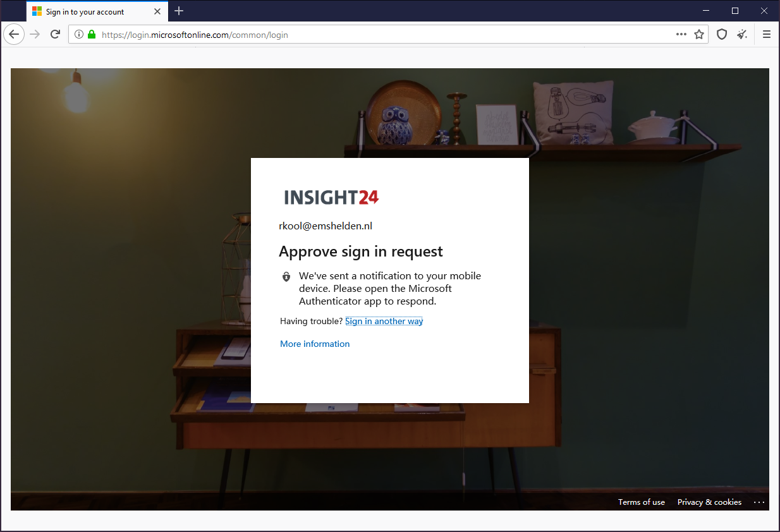Click the sparkle extension icon in toolbar
Image resolution: width=780 pixels, height=532 pixels.
742,35
